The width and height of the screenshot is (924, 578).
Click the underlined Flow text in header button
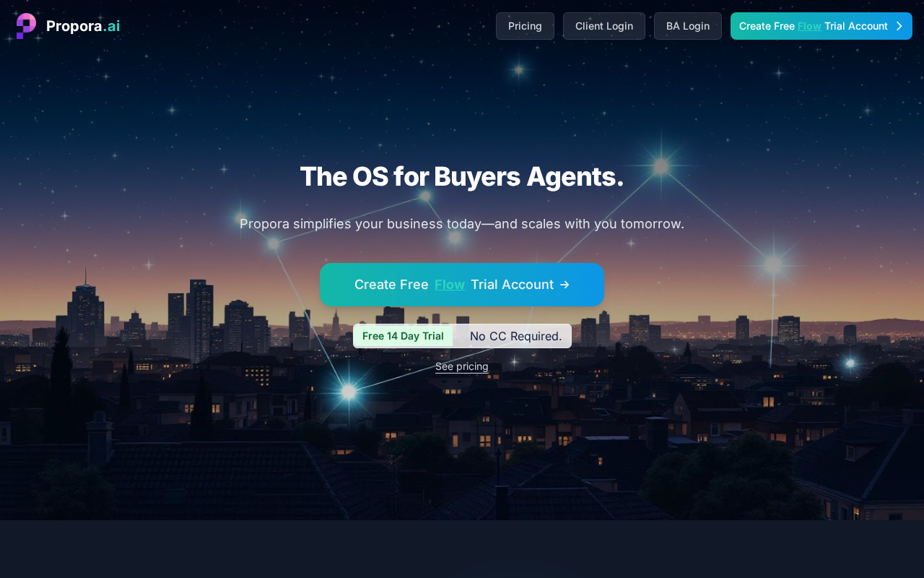click(x=809, y=26)
